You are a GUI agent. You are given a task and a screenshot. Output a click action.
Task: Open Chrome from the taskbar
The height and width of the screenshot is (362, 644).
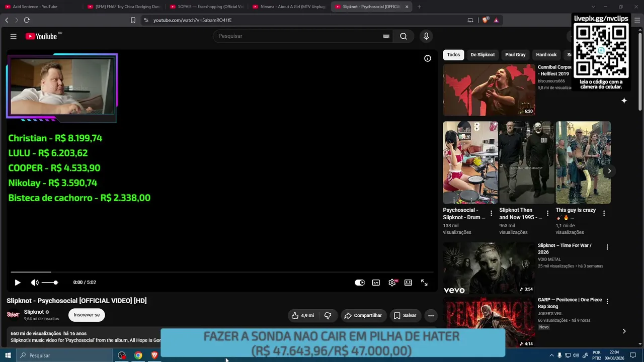(x=138, y=355)
